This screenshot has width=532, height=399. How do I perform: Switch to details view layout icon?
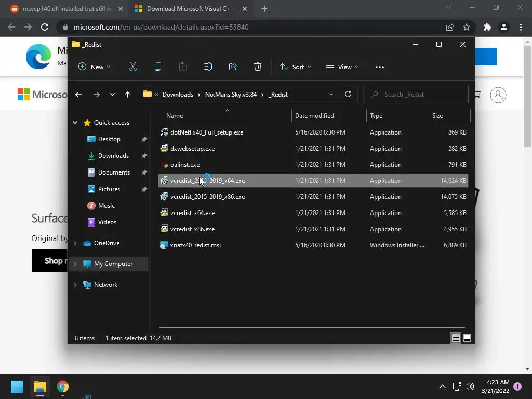click(x=456, y=338)
